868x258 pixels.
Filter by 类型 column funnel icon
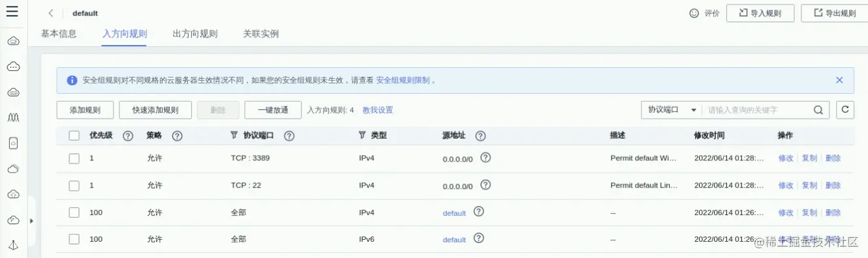[362, 136]
